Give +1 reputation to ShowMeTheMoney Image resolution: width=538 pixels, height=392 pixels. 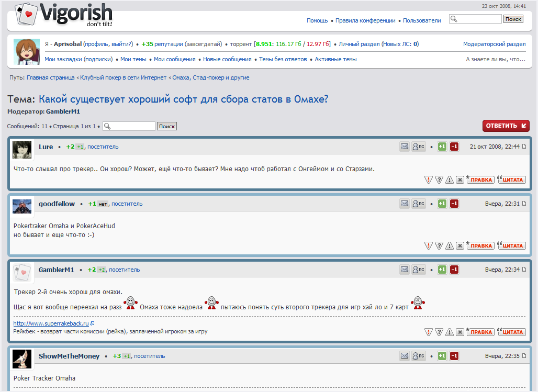point(442,356)
